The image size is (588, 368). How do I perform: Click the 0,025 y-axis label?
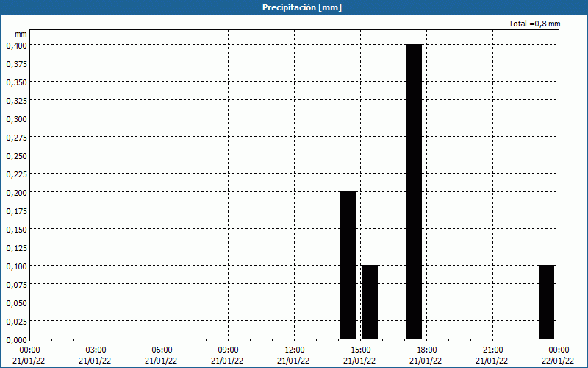(16, 322)
